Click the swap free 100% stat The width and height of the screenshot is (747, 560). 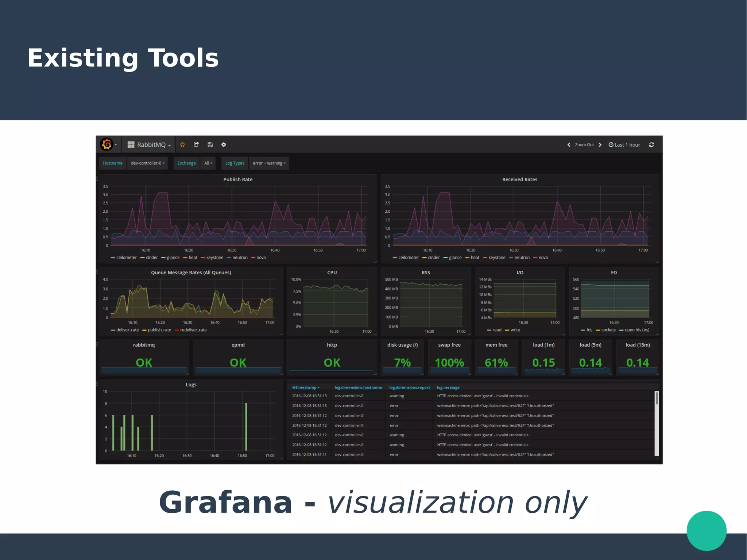(449, 357)
